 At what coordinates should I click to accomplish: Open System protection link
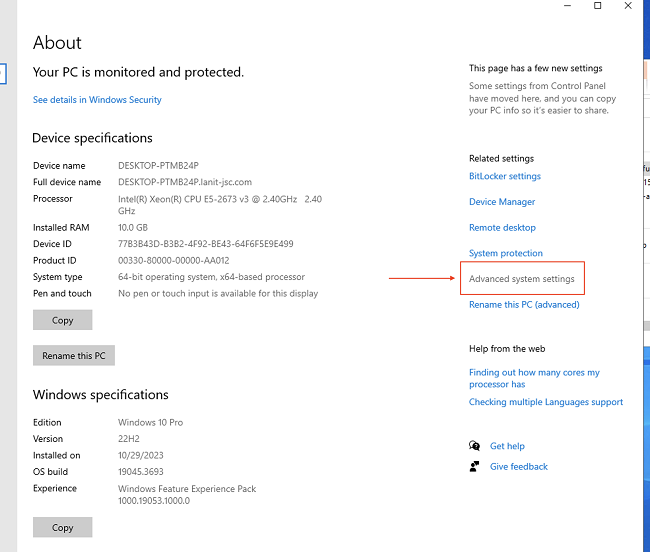coord(505,253)
